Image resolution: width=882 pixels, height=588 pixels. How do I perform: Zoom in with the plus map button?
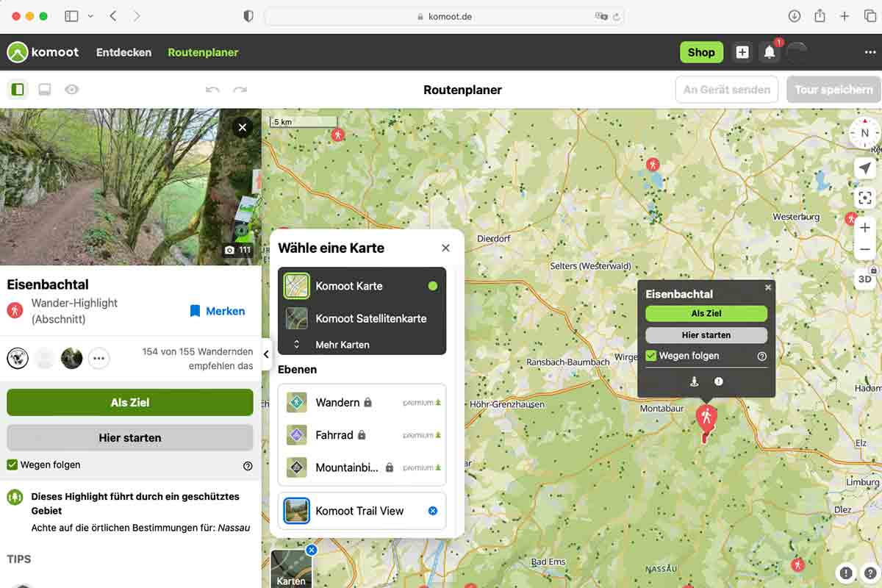click(864, 228)
